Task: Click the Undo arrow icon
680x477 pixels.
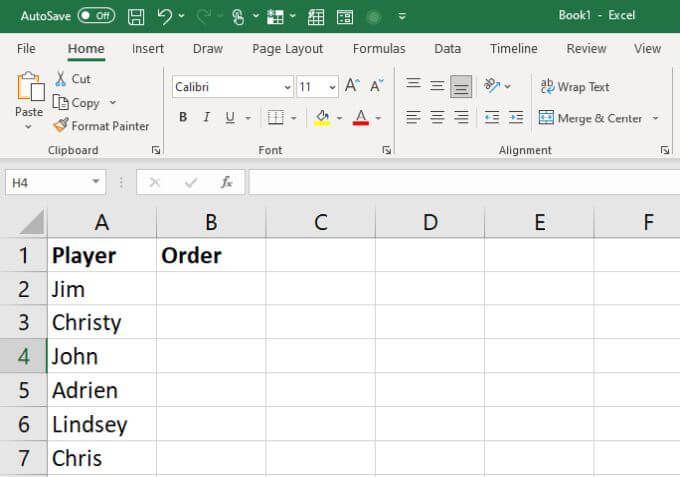Action: pyautogui.click(x=164, y=16)
